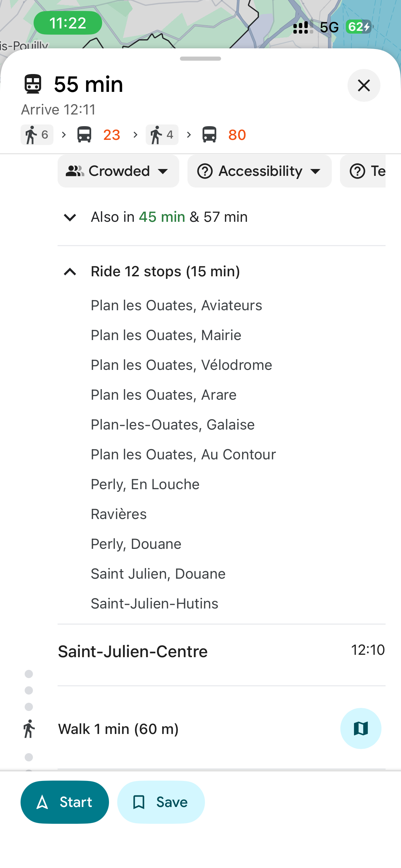The height and width of the screenshot is (868, 401).
Task: Tap the bus 23 icon in the route summary
Action: [x=84, y=135]
